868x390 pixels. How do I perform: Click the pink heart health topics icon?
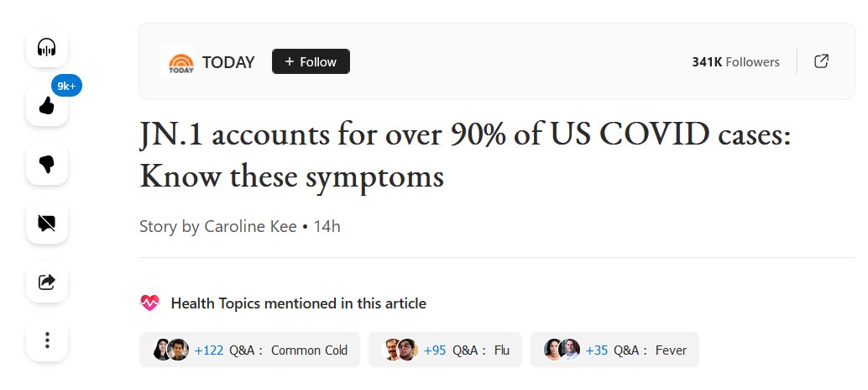(x=149, y=303)
